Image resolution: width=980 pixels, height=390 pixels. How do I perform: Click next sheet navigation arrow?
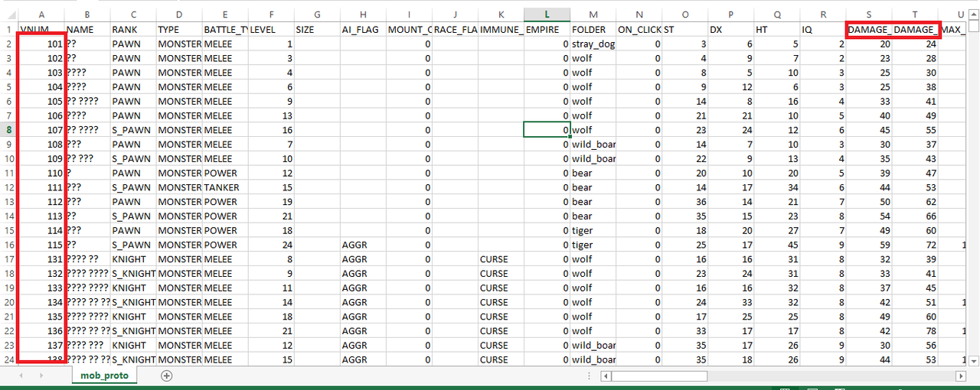pyautogui.click(x=42, y=375)
